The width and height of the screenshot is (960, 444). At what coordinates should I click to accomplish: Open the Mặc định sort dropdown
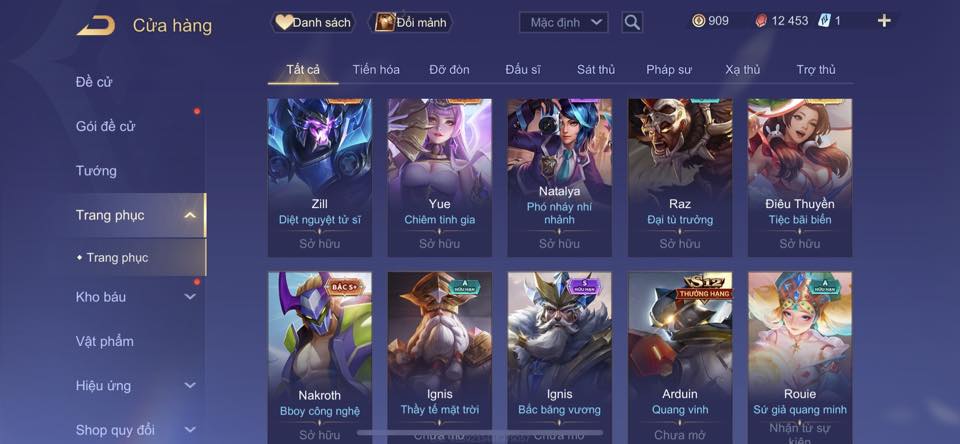563,23
